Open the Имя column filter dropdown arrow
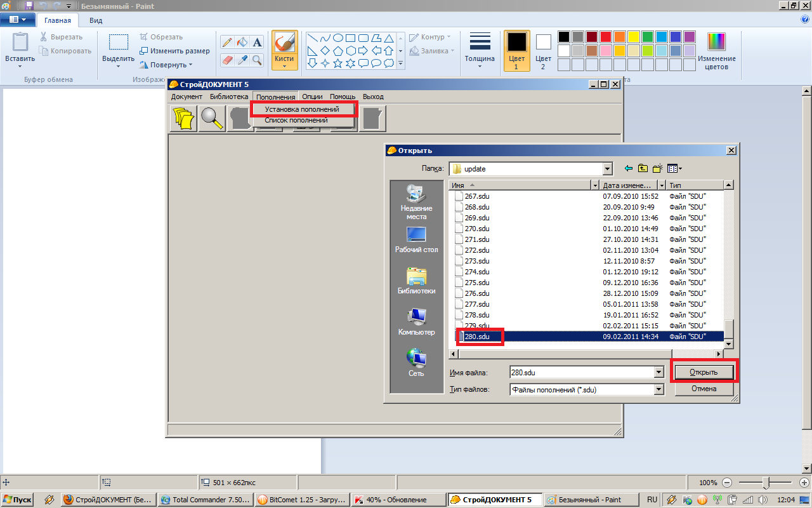Image resolution: width=812 pixels, height=508 pixels. click(x=595, y=185)
